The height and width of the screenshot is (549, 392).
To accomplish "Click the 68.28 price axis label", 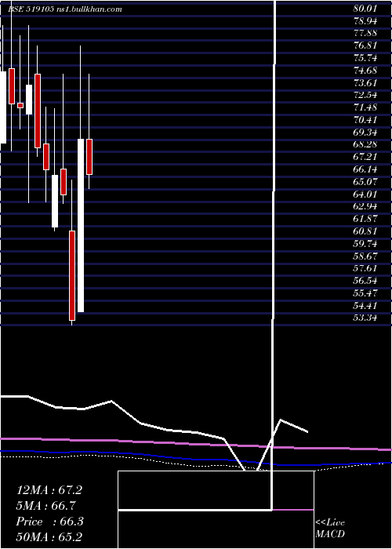I will tap(365, 144).
